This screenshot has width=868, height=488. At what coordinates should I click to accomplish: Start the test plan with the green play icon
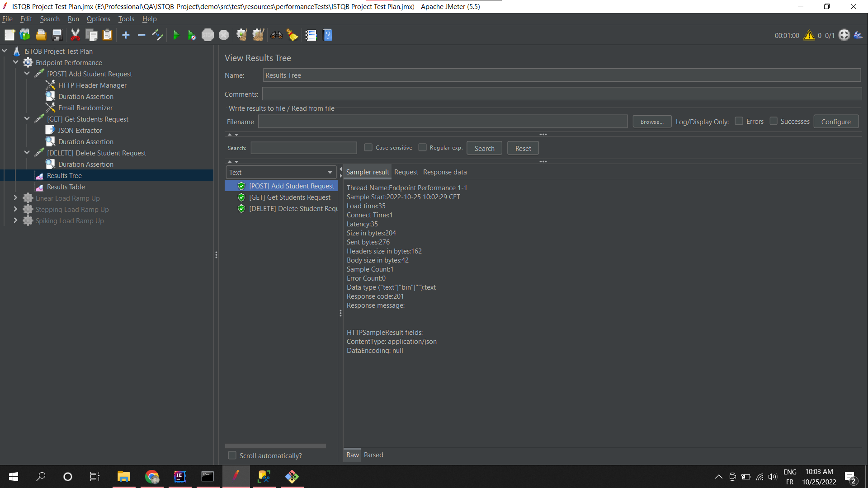coord(176,35)
